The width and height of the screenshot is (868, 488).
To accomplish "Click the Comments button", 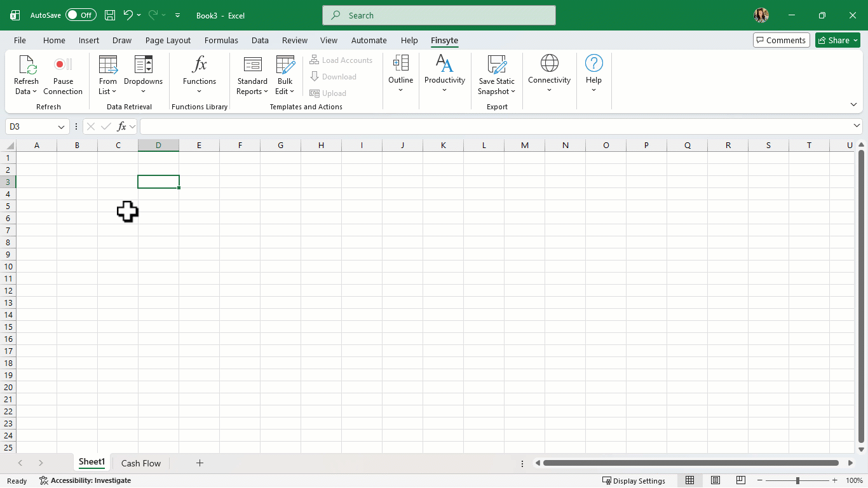I will (781, 40).
